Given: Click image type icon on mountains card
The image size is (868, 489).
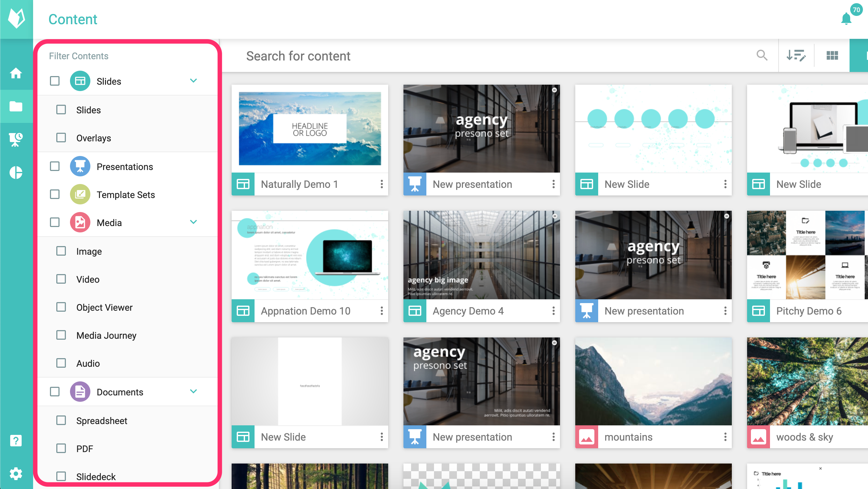Looking at the screenshot, I should (587, 437).
